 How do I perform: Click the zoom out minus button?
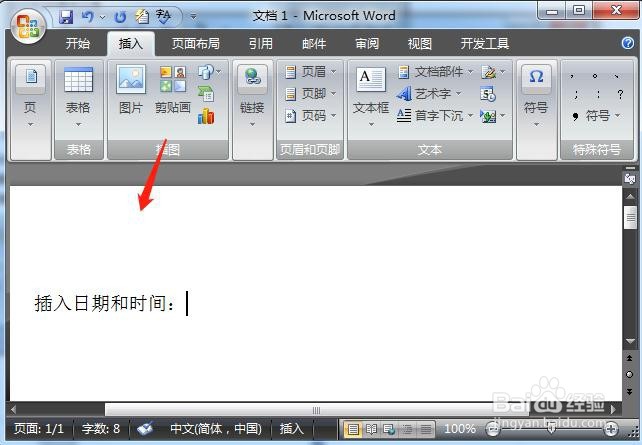point(493,429)
